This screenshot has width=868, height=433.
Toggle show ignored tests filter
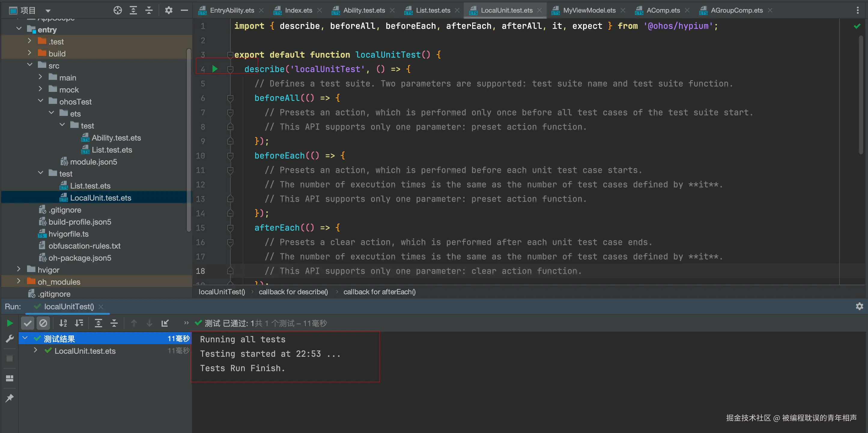43,323
